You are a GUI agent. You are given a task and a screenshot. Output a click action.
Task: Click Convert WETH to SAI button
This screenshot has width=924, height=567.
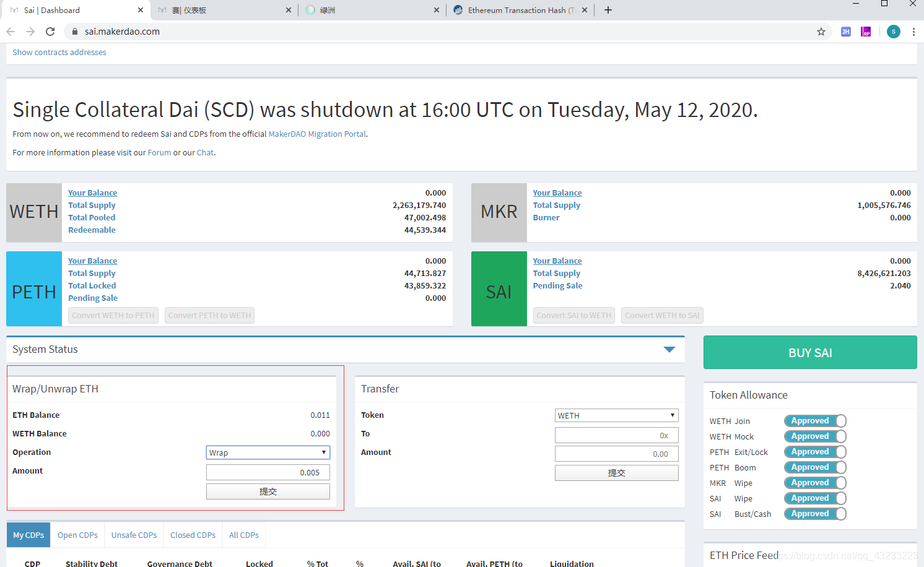point(662,315)
